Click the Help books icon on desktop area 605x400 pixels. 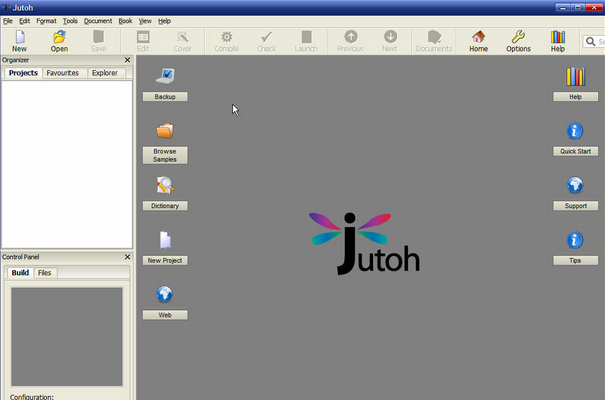575,76
